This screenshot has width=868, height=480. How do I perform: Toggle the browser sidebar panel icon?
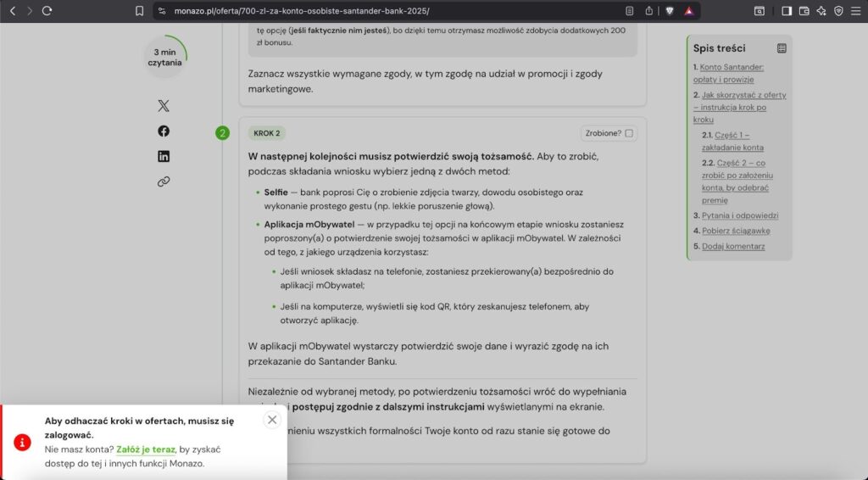[x=787, y=11]
